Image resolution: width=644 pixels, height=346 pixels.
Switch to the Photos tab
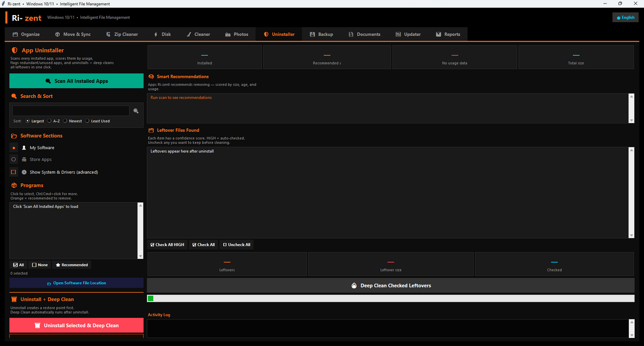tap(237, 34)
